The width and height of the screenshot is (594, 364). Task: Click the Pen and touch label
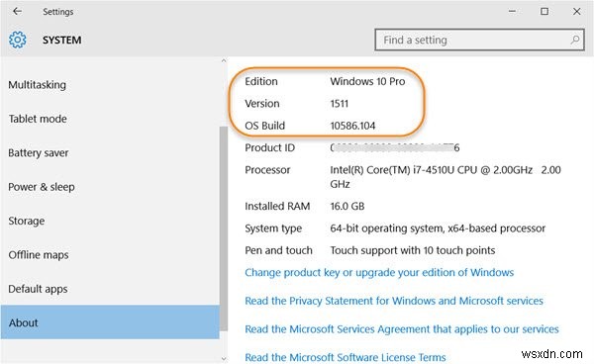[278, 250]
